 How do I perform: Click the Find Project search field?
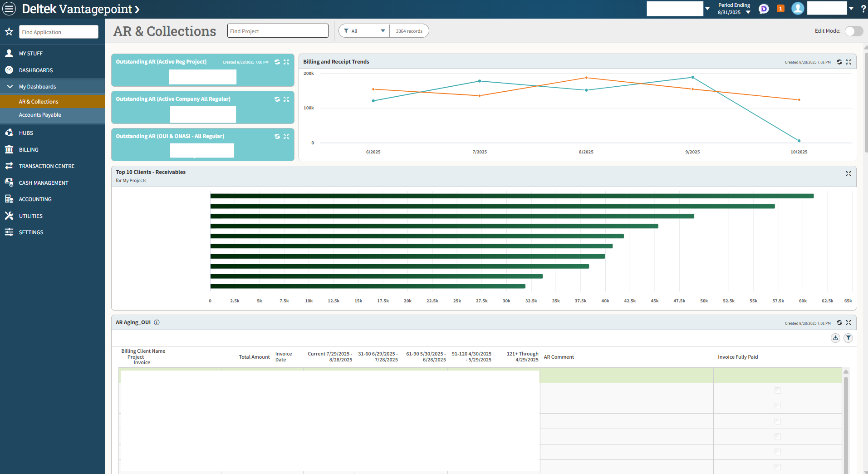pyautogui.click(x=277, y=31)
